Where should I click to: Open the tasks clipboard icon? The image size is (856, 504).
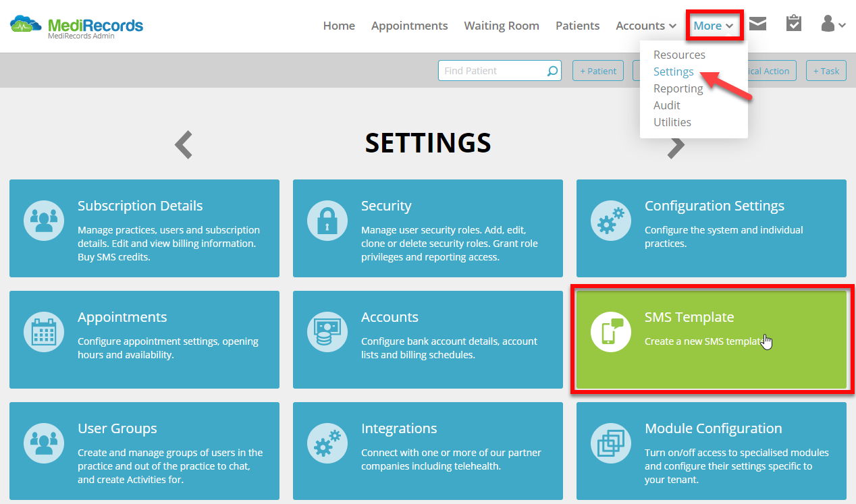click(x=794, y=24)
